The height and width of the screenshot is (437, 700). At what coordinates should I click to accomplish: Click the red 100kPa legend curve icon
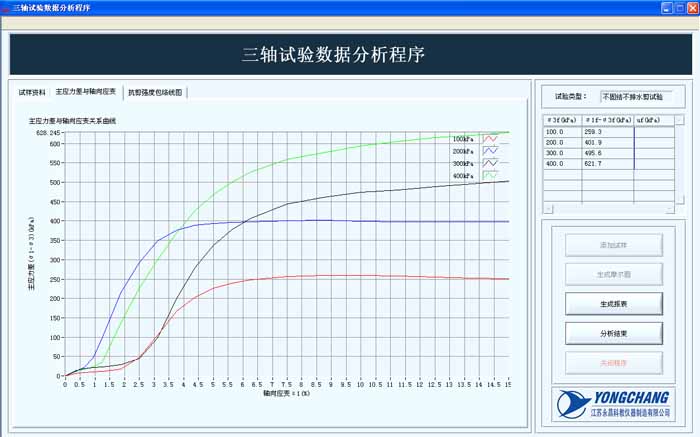tap(490, 139)
